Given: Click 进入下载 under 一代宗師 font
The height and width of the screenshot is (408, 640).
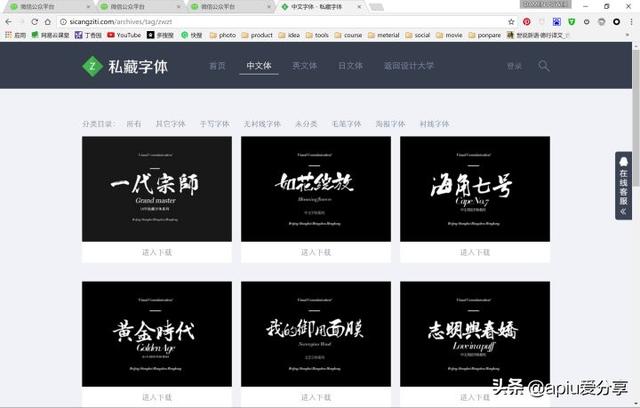Looking at the screenshot, I should [157, 252].
